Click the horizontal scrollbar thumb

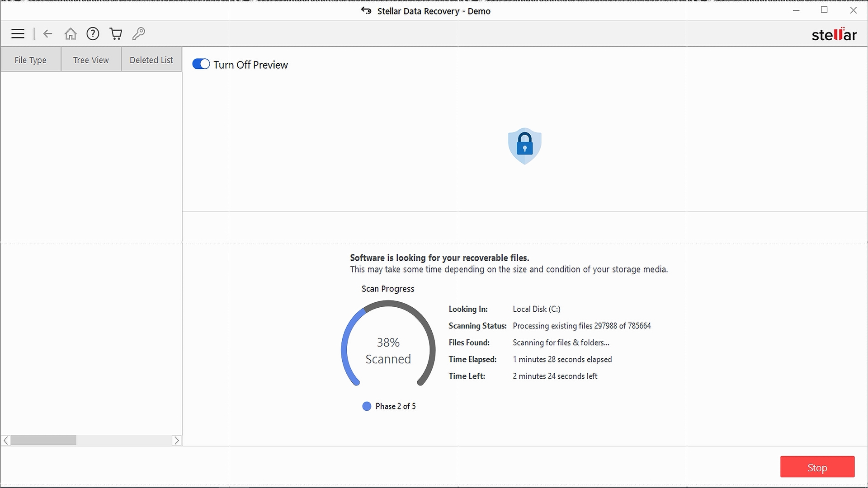(x=43, y=441)
